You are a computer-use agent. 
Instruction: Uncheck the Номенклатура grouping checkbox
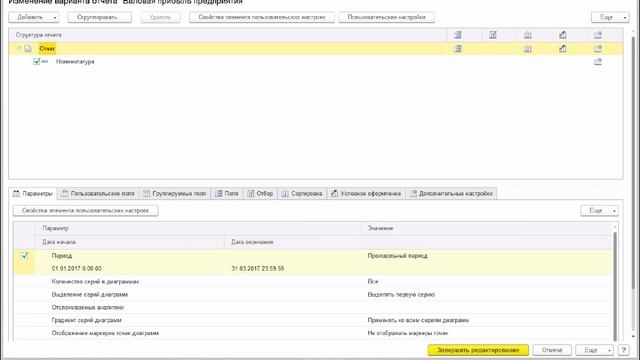click(x=36, y=61)
